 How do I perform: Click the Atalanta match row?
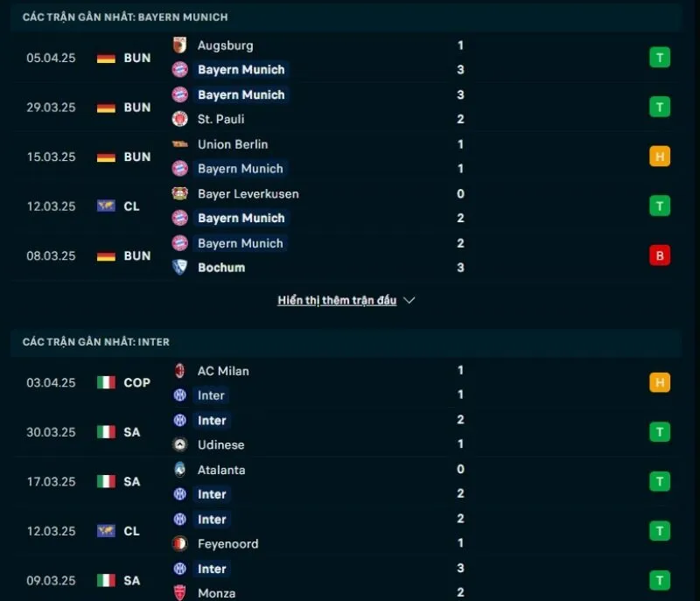[x=350, y=481]
